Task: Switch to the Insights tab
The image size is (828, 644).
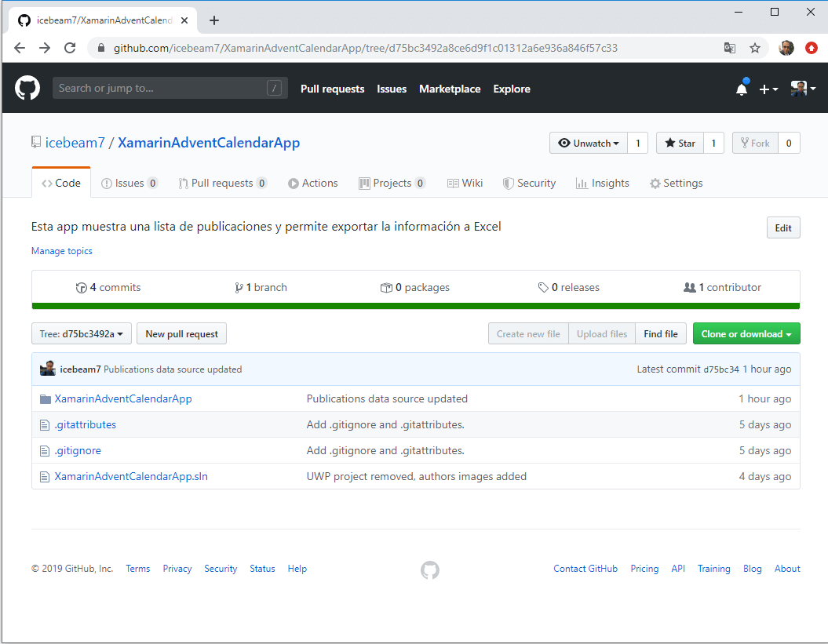Action: point(603,183)
